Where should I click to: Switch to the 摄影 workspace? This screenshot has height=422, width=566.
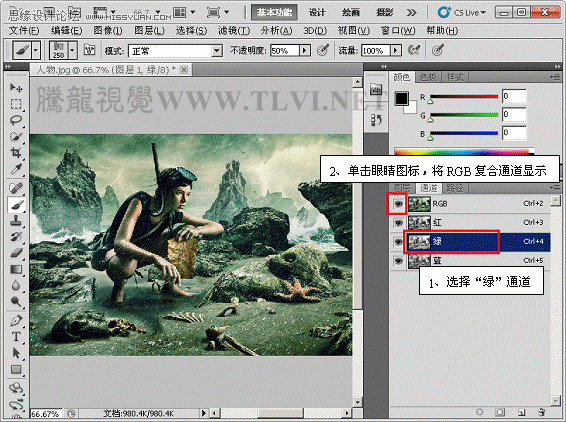click(x=385, y=13)
